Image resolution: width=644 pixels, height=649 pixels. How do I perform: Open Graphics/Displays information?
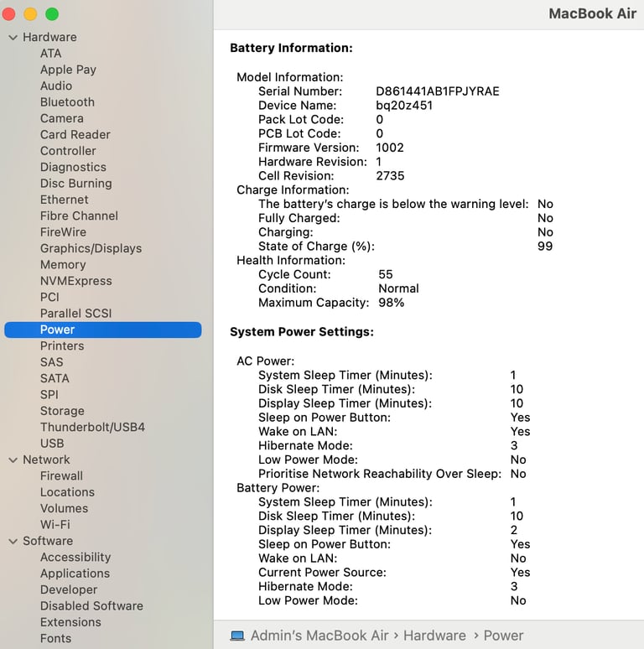coord(91,248)
